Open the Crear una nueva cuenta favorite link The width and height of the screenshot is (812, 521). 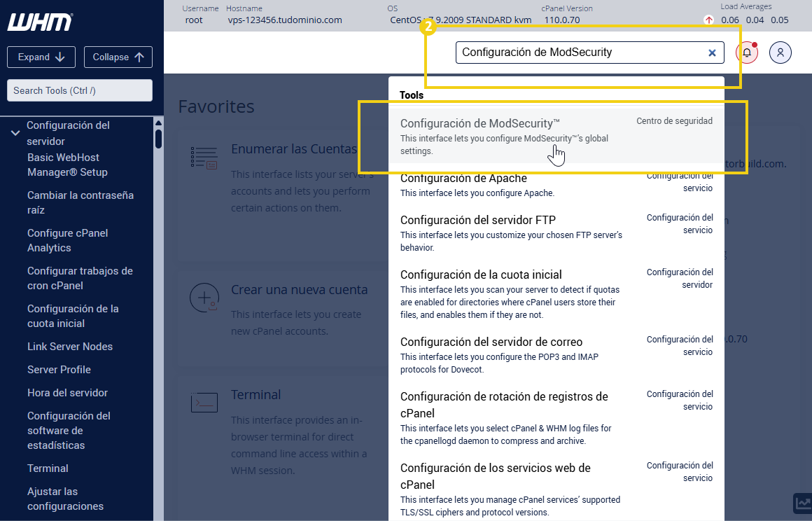300,289
